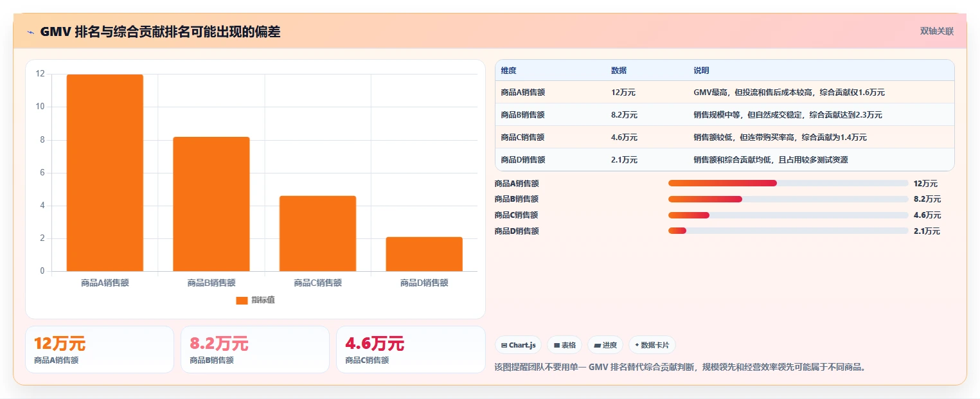
Task: Click the 维度 table column header
Action: tap(508, 71)
